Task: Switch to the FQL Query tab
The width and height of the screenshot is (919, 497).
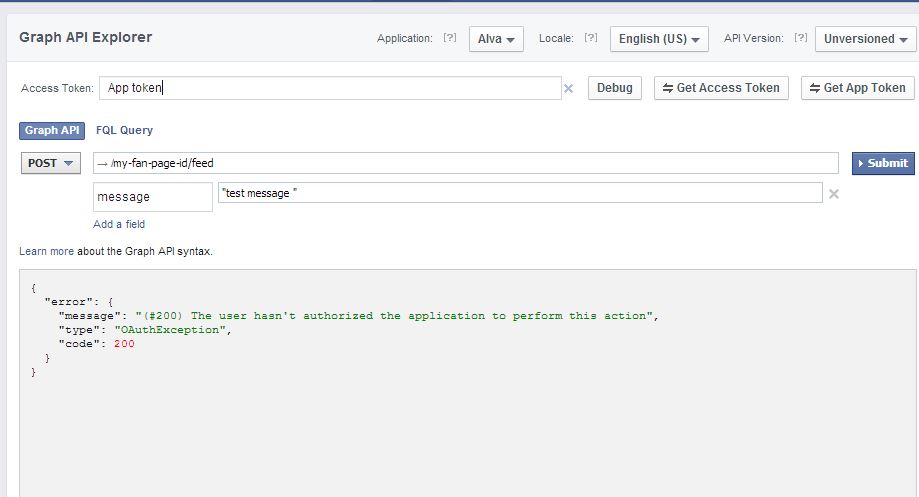Action: [124, 130]
